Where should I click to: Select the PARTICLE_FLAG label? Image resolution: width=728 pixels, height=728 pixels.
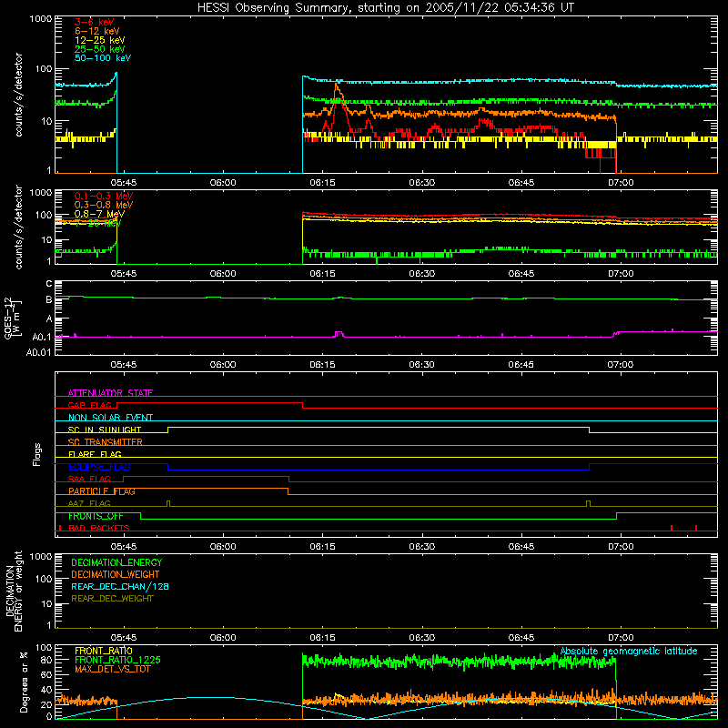click(102, 491)
